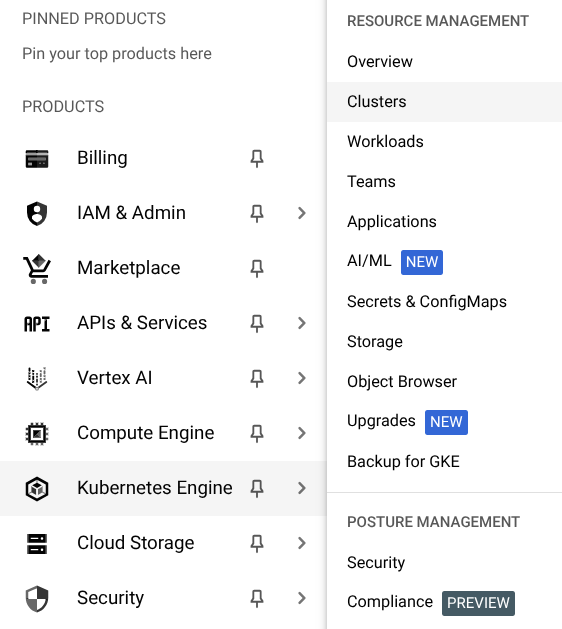Click the Kubernetes Engine hexagon icon
Screen dimensions: 562x629
pos(37,489)
